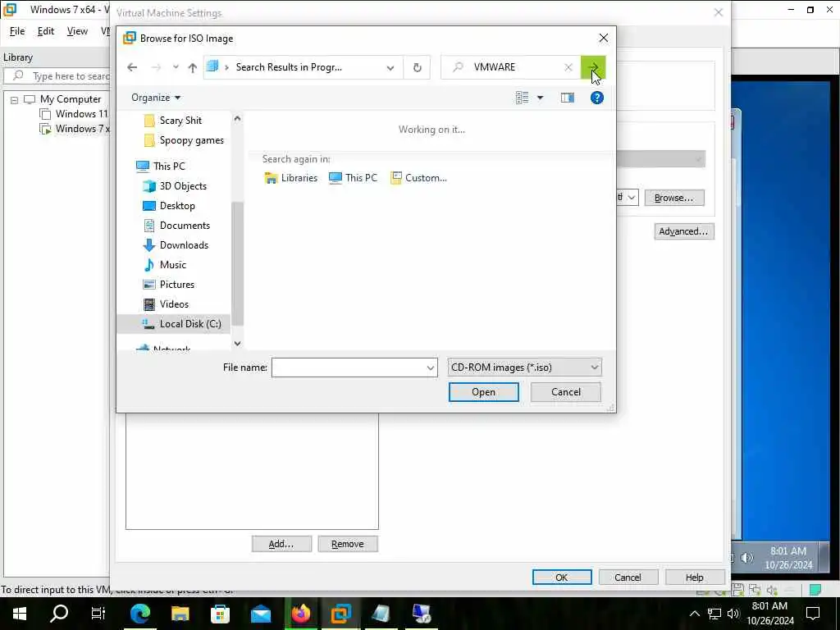Viewport: 840px width, 630px height.
Task: Refresh the search results location
Action: (x=417, y=67)
